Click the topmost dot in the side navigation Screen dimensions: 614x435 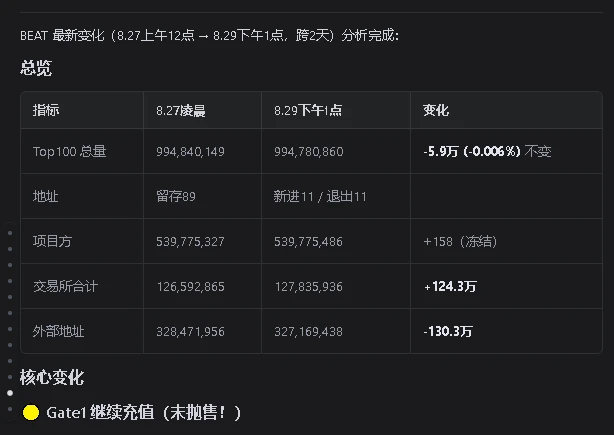10,233
